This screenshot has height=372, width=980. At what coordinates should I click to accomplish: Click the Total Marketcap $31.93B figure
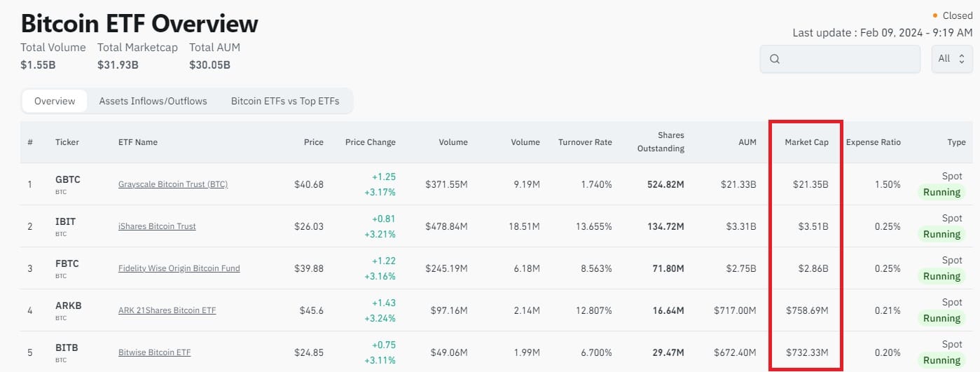point(118,65)
